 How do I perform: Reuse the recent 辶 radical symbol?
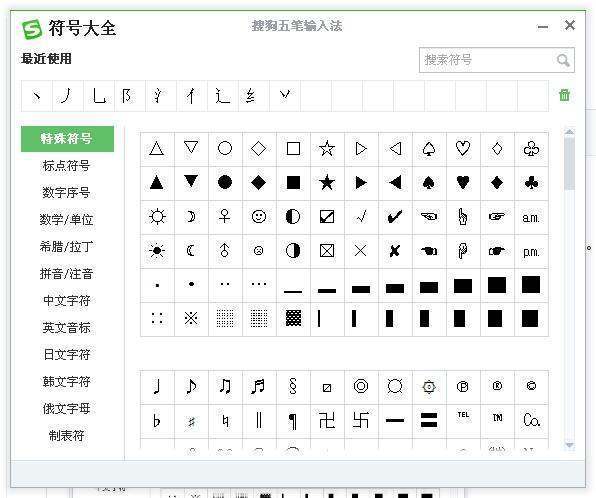pos(222,96)
